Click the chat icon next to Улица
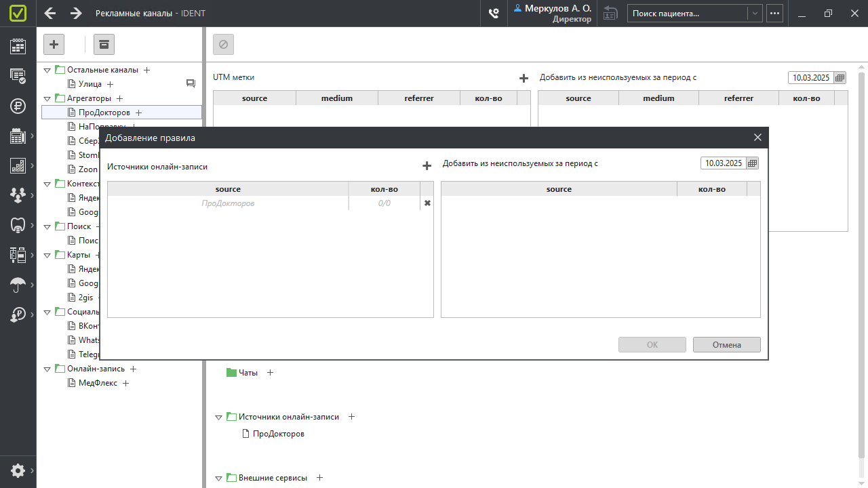 191,84
